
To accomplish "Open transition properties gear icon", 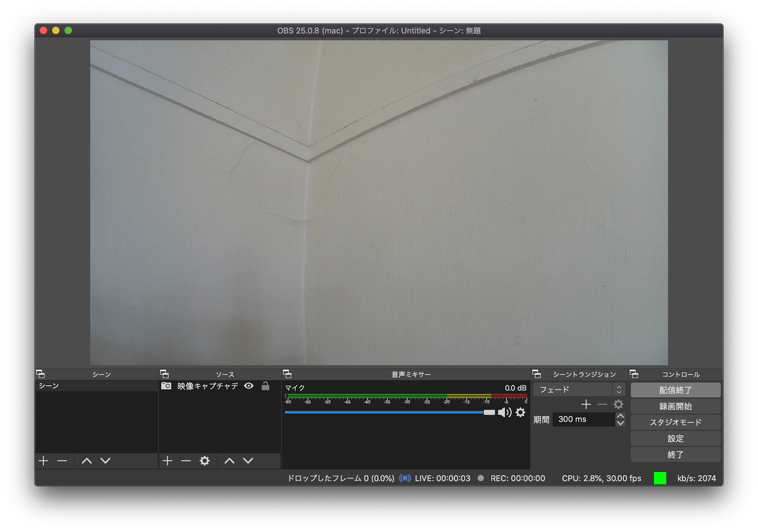I will (618, 405).
